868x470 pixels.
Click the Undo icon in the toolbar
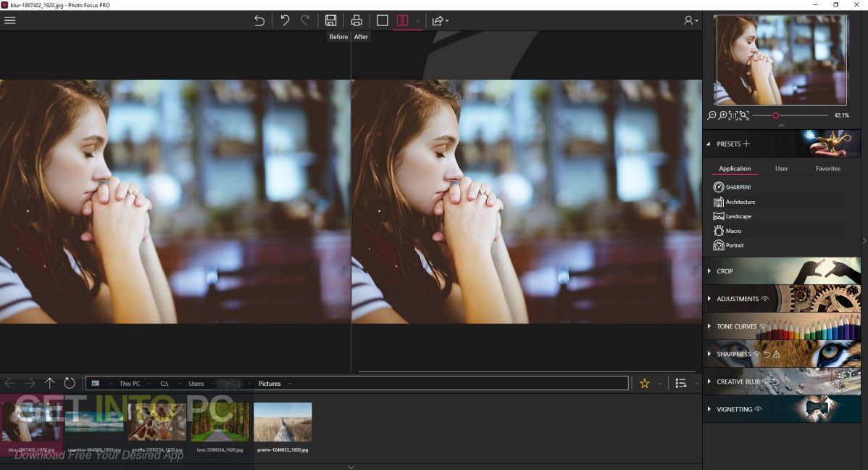point(285,20)
